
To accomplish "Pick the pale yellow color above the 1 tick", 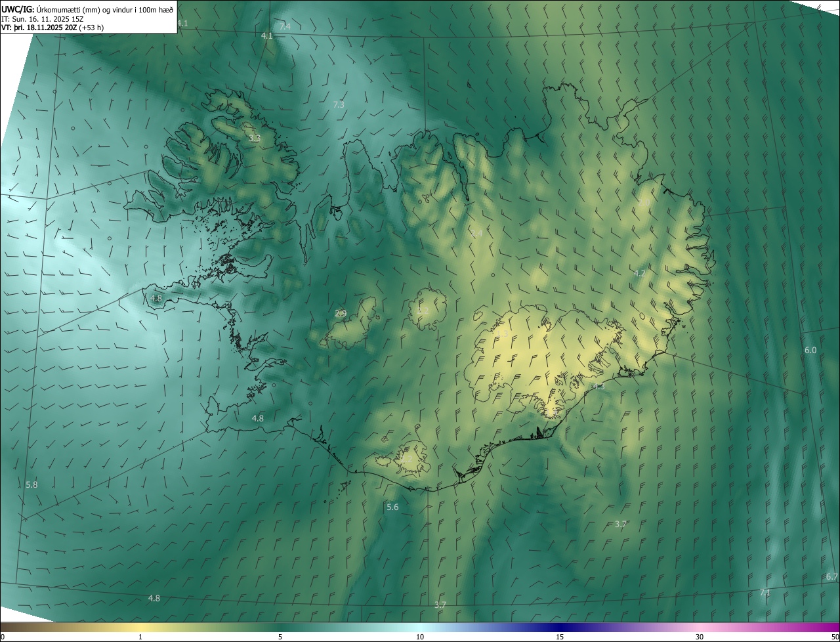I will pyautogui.click(x=140, y=627).
